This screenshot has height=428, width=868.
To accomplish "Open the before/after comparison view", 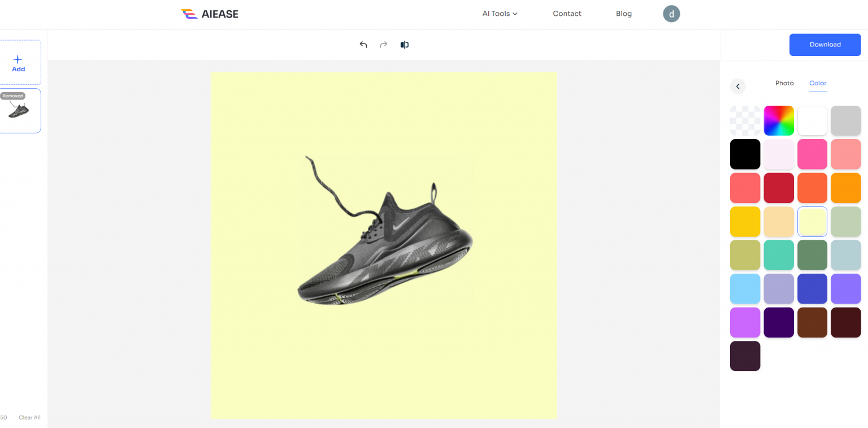I will 404,44.
